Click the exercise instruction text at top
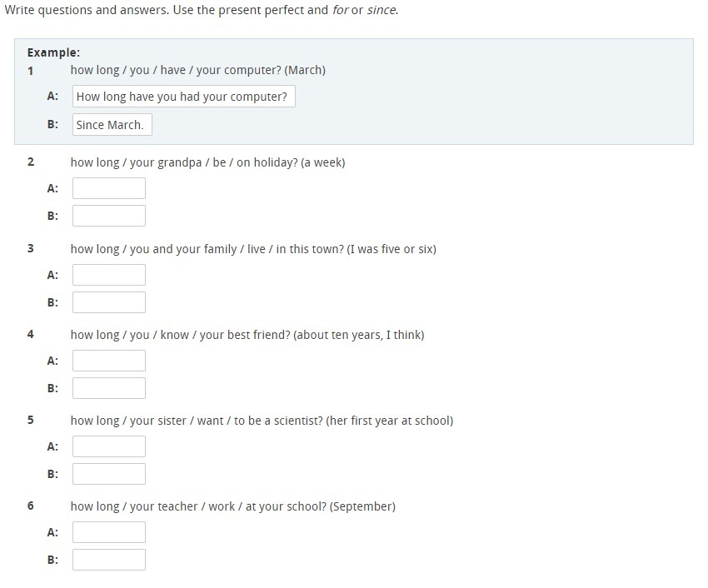 202,12
